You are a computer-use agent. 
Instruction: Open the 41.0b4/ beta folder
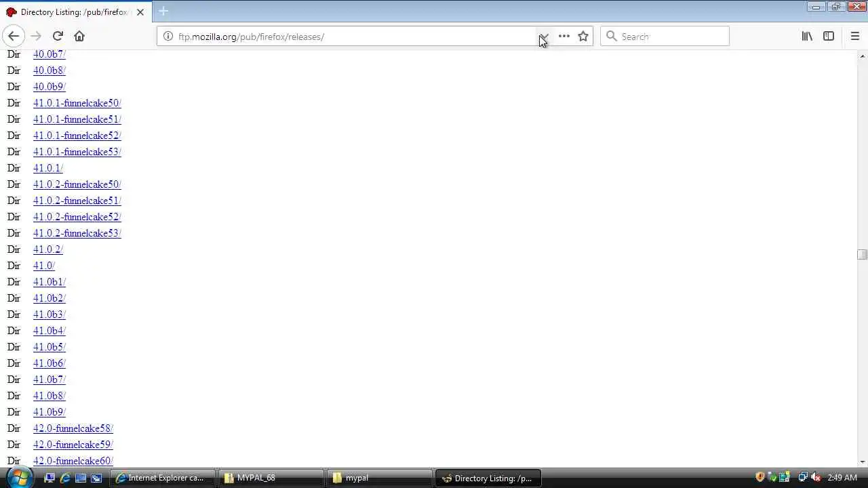(50, 331)
